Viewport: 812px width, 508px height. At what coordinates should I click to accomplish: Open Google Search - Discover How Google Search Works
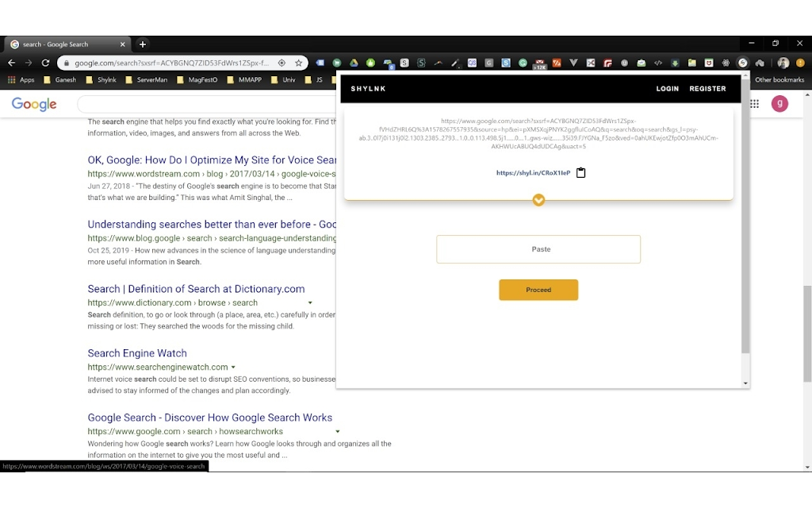(209, 418)
